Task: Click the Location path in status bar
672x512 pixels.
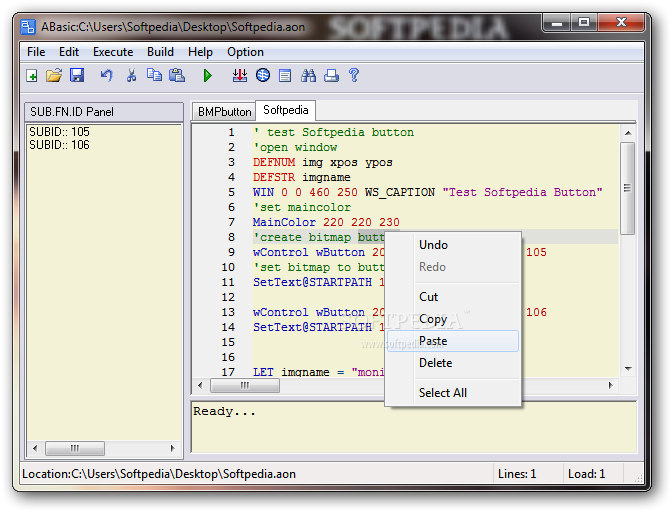Action: pos(159,474)
